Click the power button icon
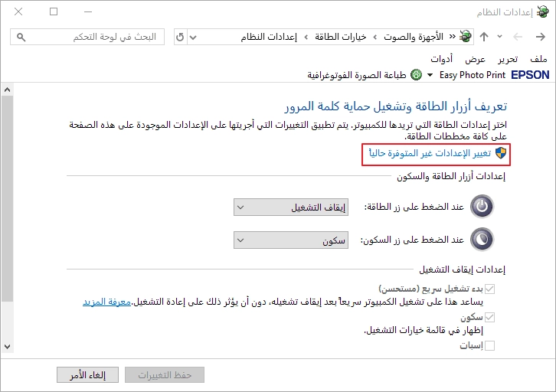Image resolution: width=556 pixels, height=392 pixels. click(x=482, y=206)
